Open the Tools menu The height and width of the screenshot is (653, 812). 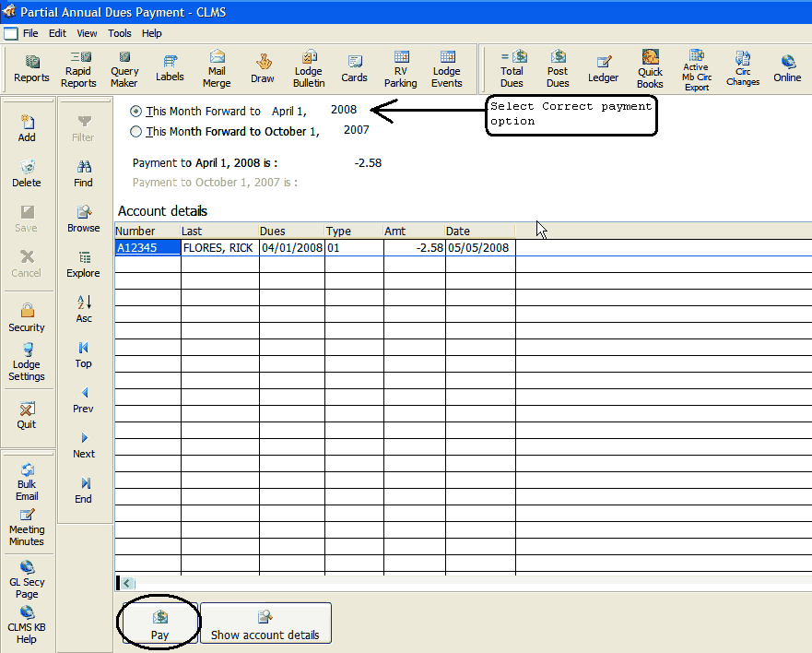(120, 33)
